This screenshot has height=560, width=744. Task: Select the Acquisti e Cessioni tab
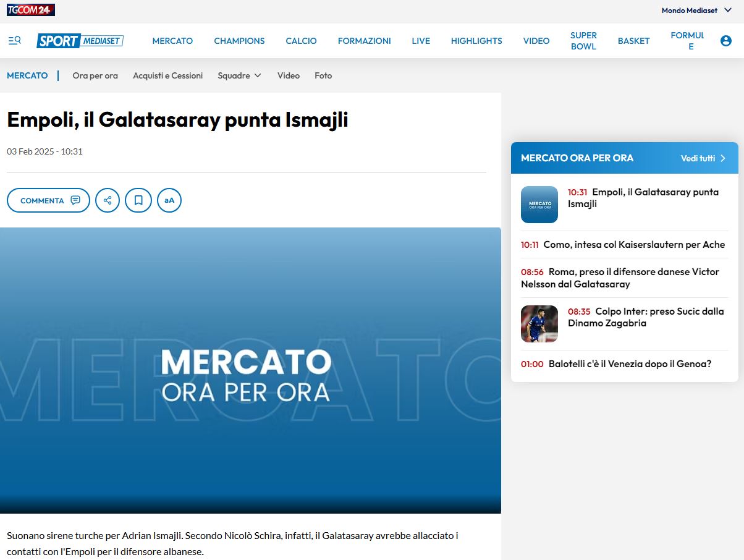click(x=167, y=75)
